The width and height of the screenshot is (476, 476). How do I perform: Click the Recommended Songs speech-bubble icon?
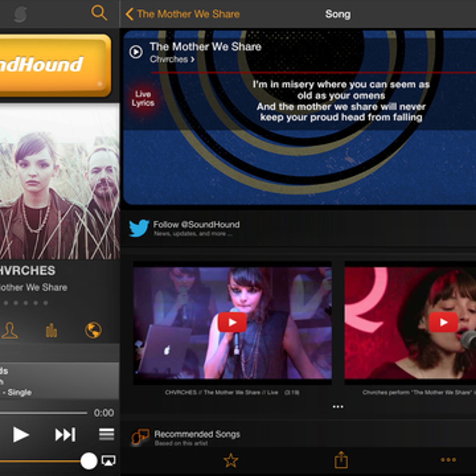[140, 437]
